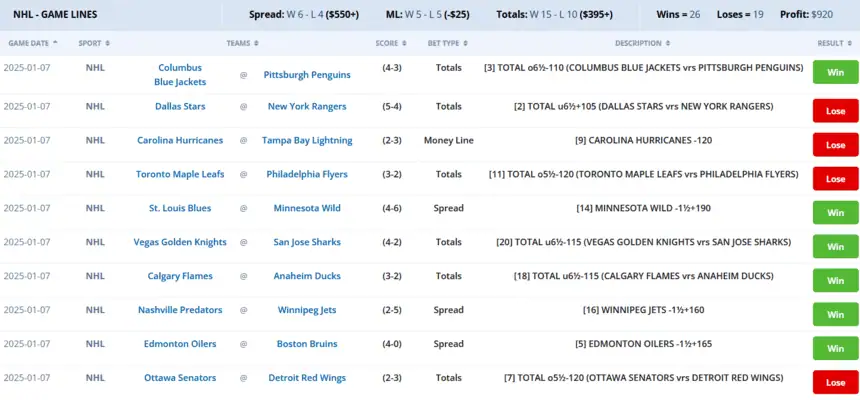860x400 pixels.
Task: Open New York Rangers team link
Action: coord(307,106)
